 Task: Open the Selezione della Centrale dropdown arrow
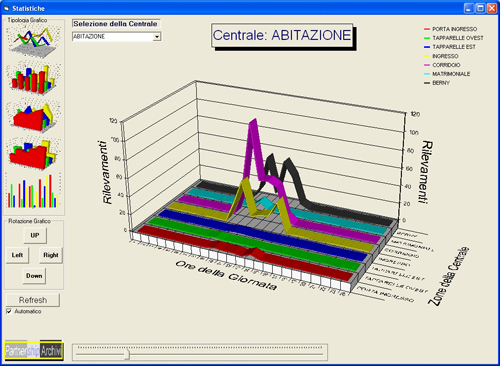157,37
